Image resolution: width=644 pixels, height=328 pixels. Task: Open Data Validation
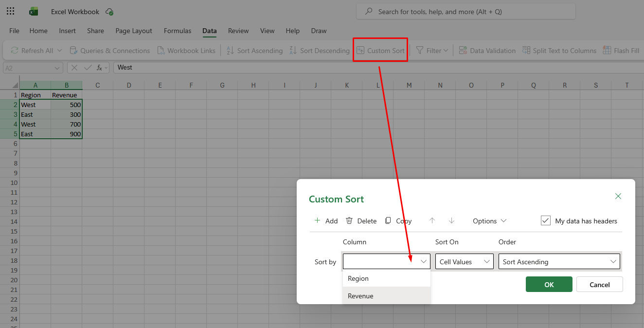[487, 51]
